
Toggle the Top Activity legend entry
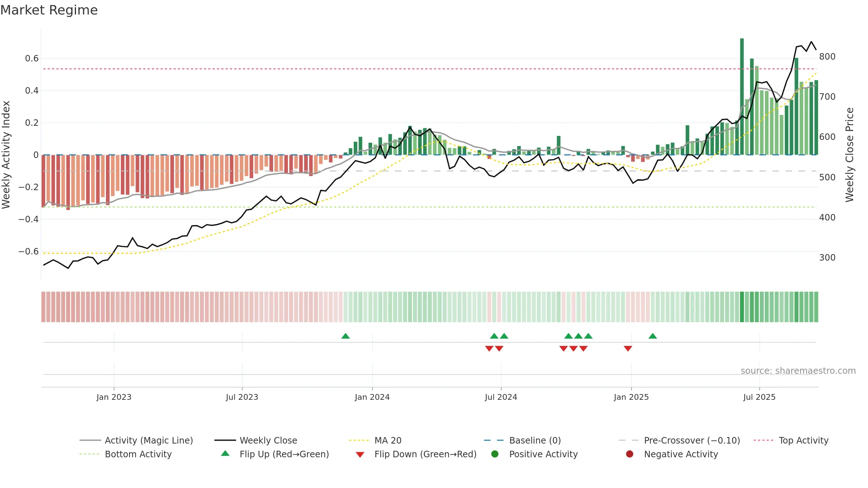pyautogui.click(x=791, y=440)
